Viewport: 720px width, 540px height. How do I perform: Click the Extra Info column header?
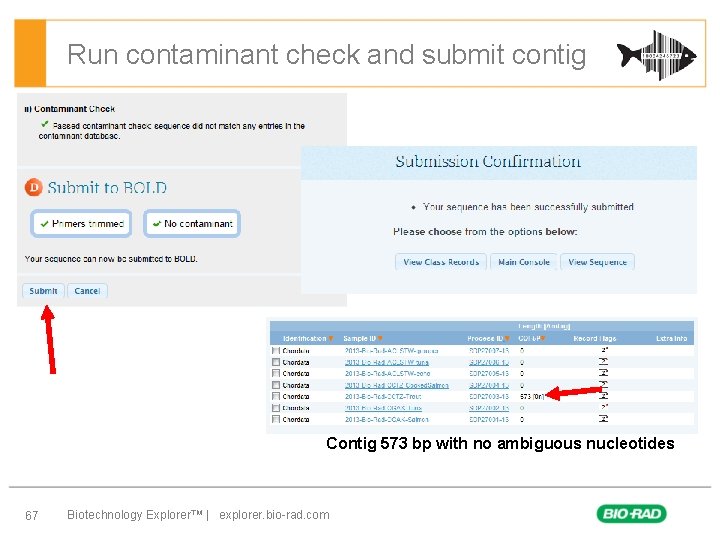tap(671, 338)
